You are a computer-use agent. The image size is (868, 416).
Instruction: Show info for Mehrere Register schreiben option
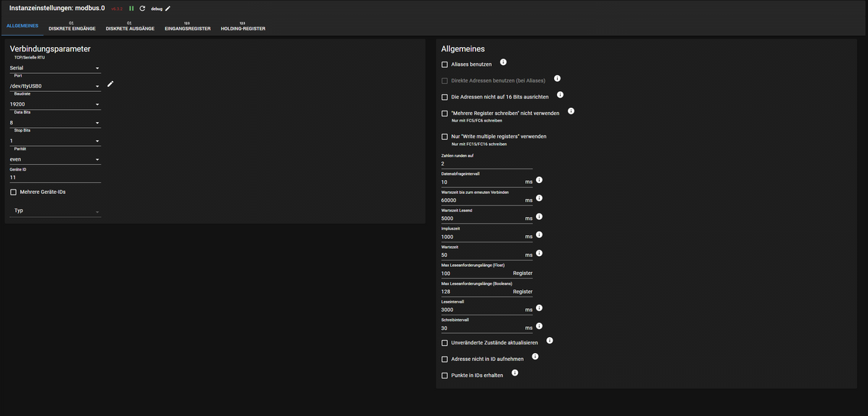571,111
